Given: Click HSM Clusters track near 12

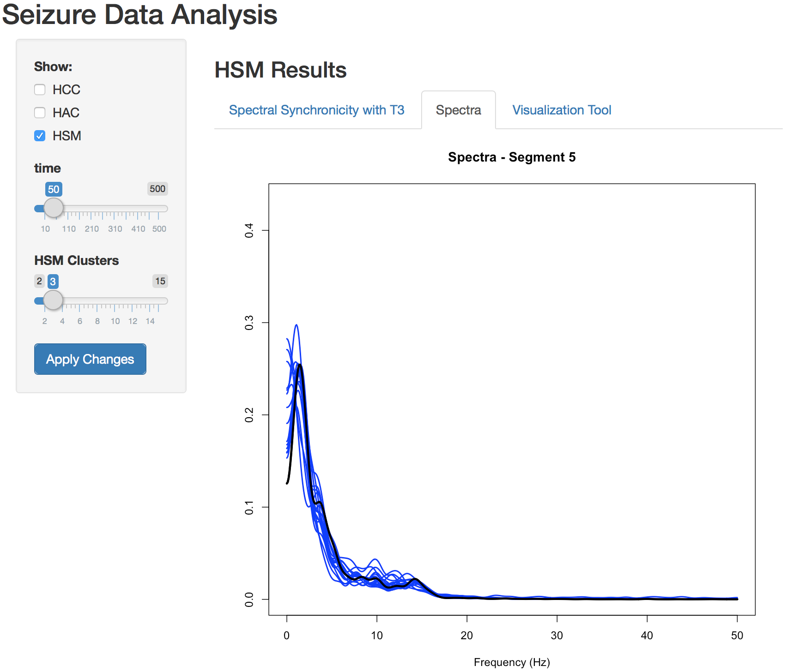Looking at the screenshot, I should coord(133,301).
